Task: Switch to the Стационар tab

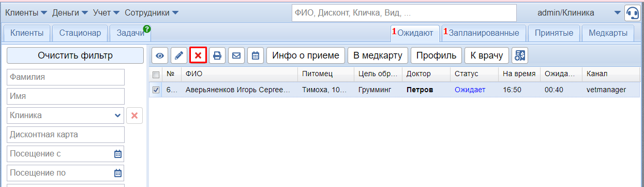Action: tap(80, 33)
